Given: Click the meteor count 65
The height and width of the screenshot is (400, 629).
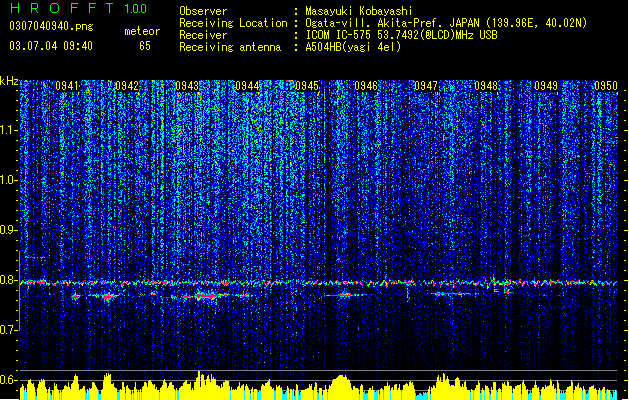Looking at the screenshot, I should click(x=145, y=46).
